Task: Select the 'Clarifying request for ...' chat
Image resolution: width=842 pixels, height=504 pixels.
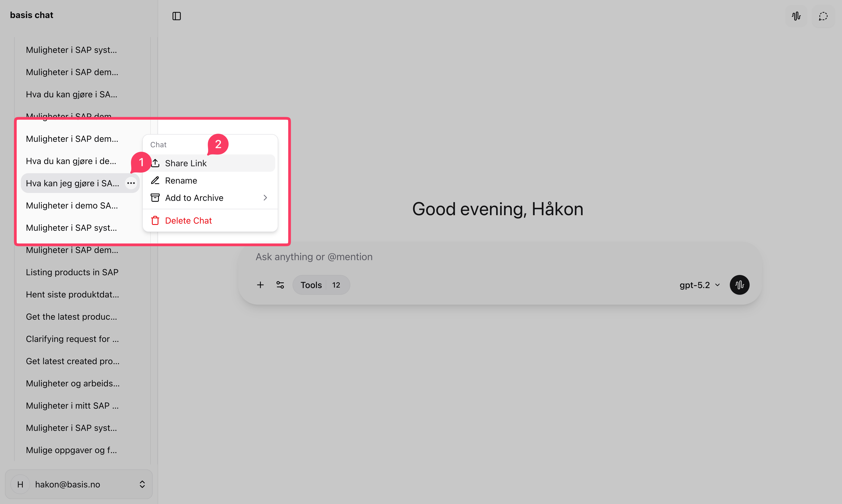Action: coord(72,339)
